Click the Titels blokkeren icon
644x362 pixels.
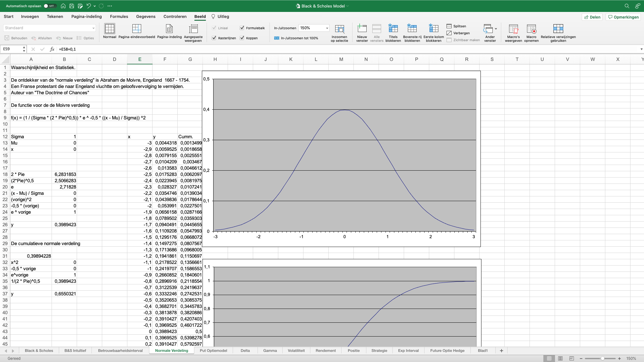point(393,29)
